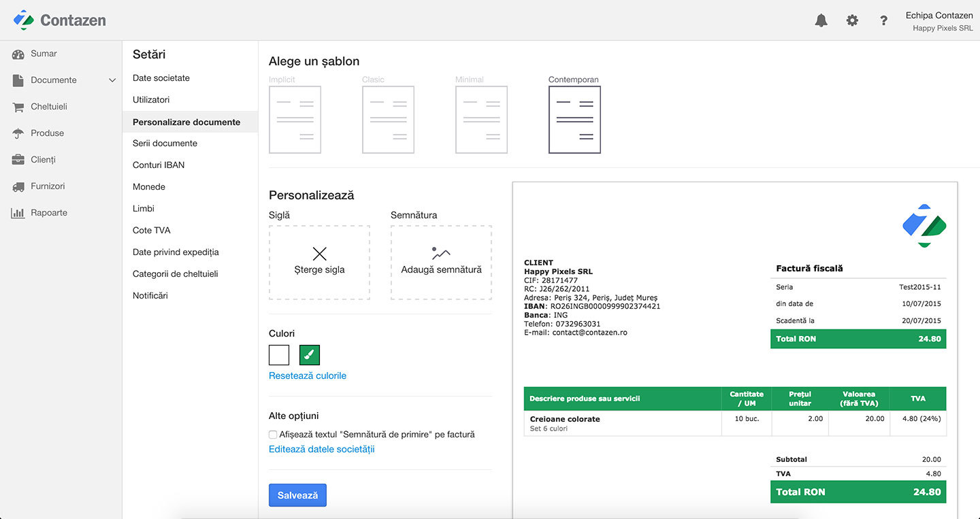980x519 pixels.
Task: Choose the Implicit template thumbnail
Action: [295, 120]
